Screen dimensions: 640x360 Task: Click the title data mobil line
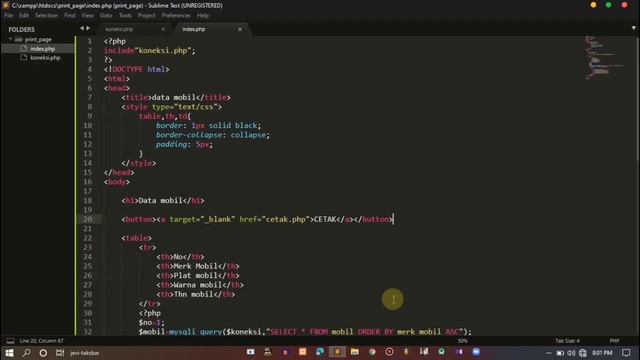pyautogui.click(x=176, y=98)
